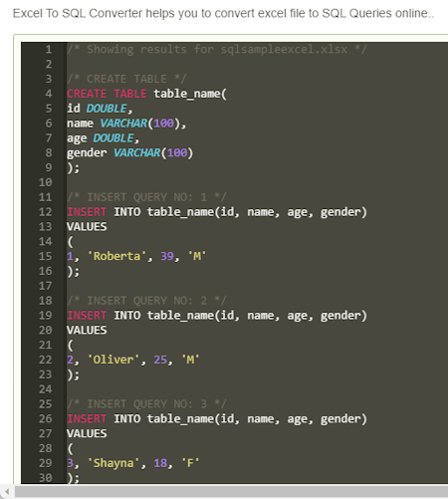Click the 'gender VARCHAR(100)' line
This screenshot has width=448, height=499.
click(x=129, y=152)
